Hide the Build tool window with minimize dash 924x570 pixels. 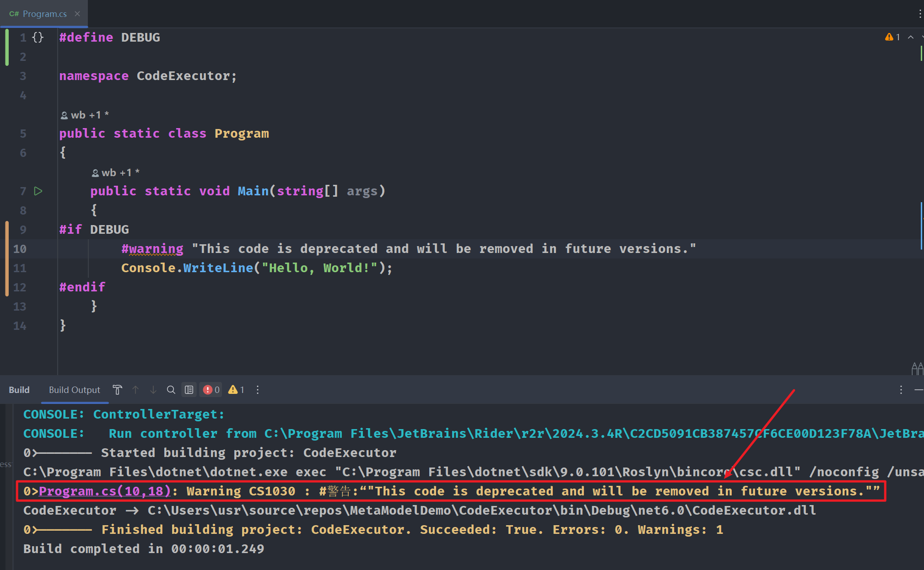pos(918,390)
